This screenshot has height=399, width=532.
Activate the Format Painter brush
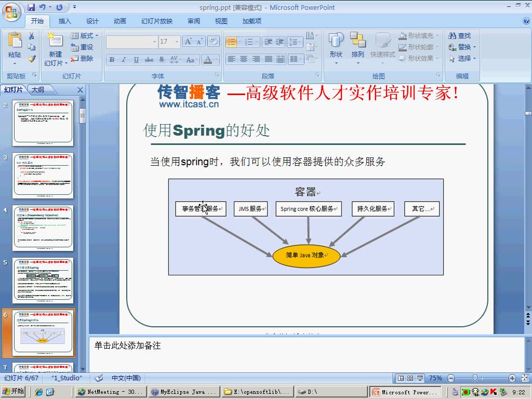point(32,58)
